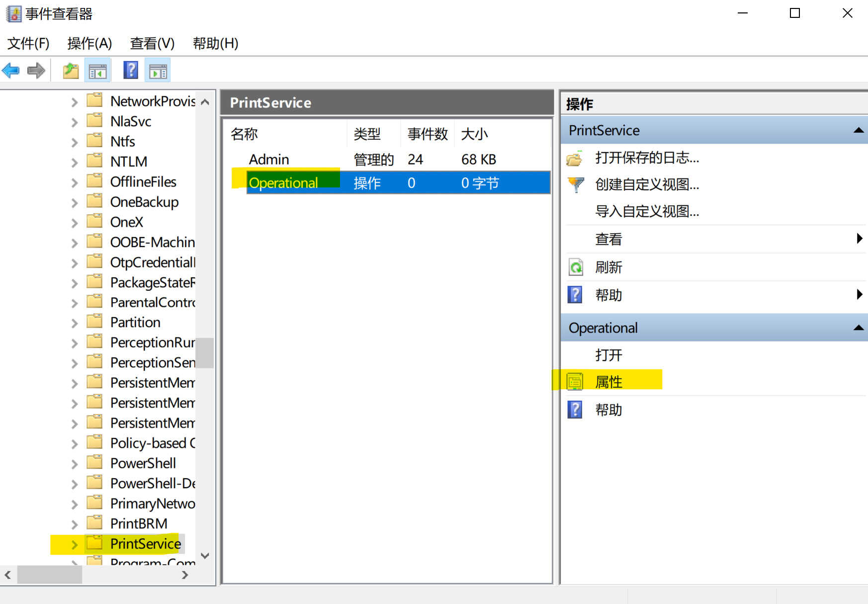Click the refresh icon beside 刷新
This screenshot has height=604, width=868.
pos(576,267)
